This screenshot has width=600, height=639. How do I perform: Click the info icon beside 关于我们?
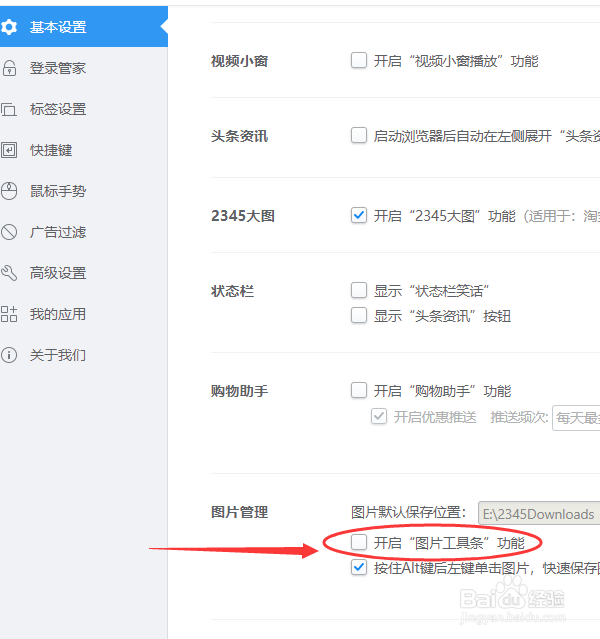9,355
